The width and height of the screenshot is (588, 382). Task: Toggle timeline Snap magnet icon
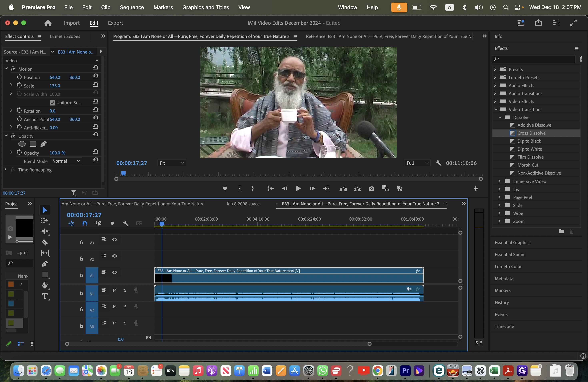click(84, 223)
